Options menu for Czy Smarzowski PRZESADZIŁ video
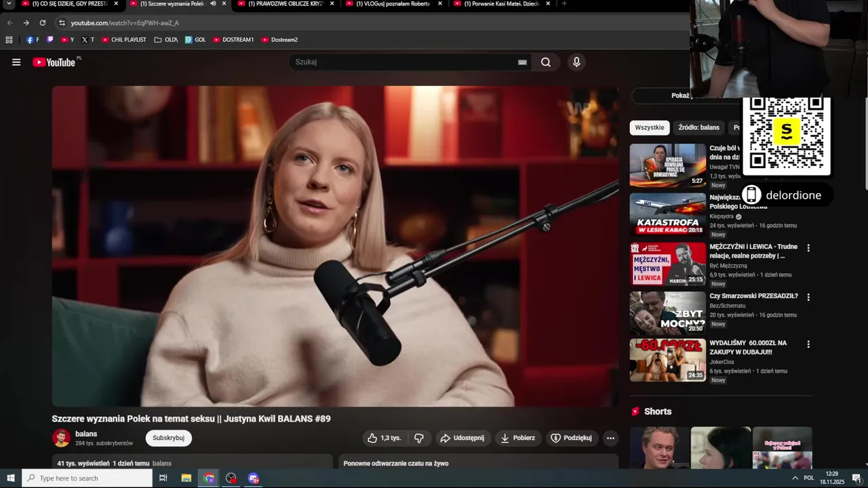The height and width of the screenshot is (488, 868). click(808, 297)
